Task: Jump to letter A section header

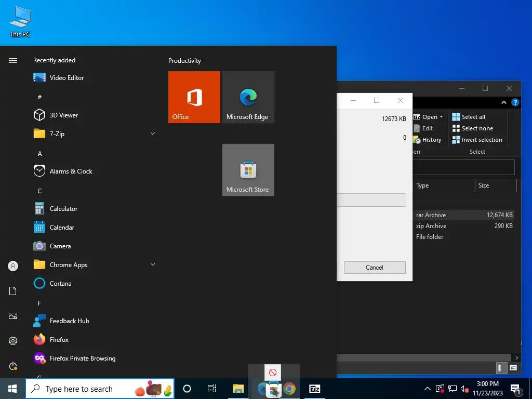Action: pyautogui.click(x=39, y=154)
